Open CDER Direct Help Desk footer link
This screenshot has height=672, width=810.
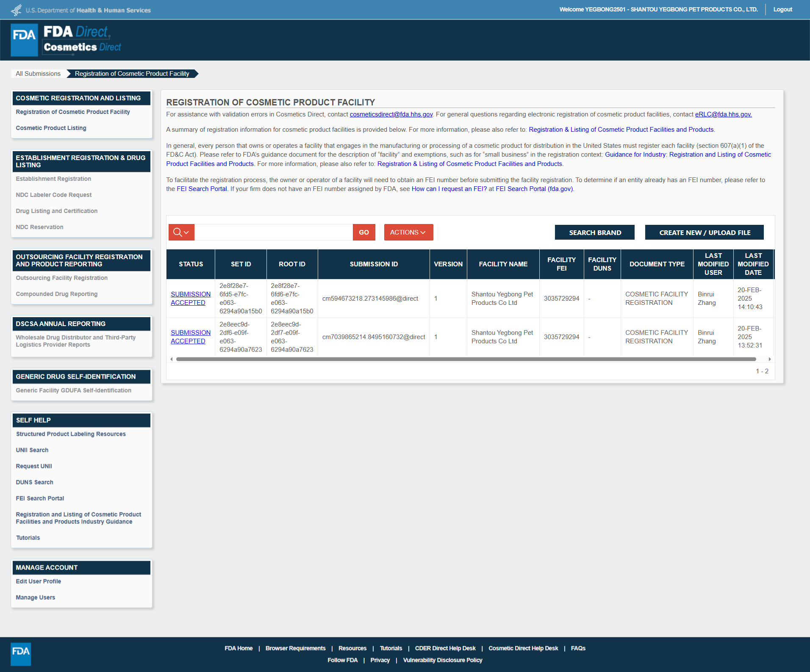[x=445, y=648]
